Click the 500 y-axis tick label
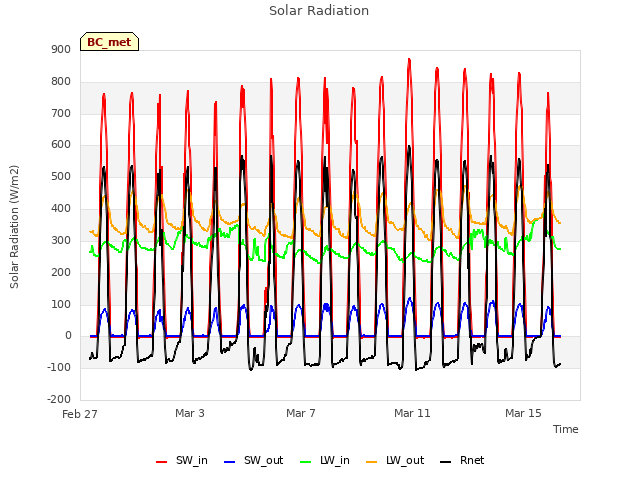Image resolution: width=640 pixels, height=480 pixels. [61, 176]
